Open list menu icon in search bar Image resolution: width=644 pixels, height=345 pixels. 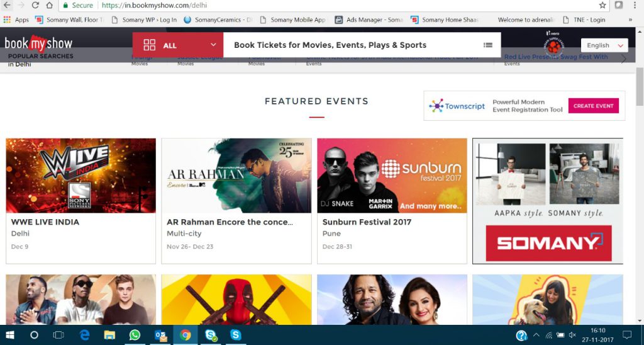(x=488, y=45)
